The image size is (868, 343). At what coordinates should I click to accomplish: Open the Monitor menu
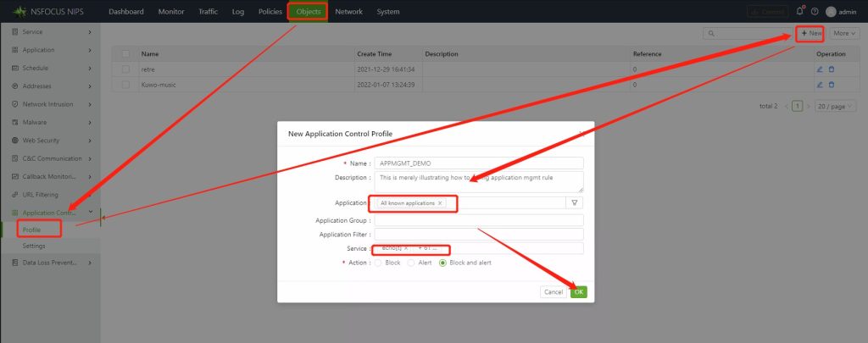pyautogui.click(x=171, y=12)
